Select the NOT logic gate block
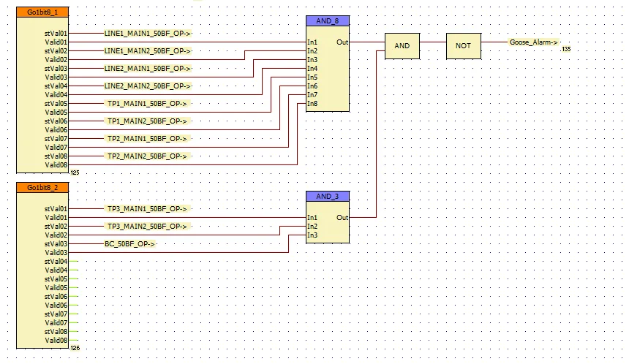The image size is (629, 364). tap(463, 46)
